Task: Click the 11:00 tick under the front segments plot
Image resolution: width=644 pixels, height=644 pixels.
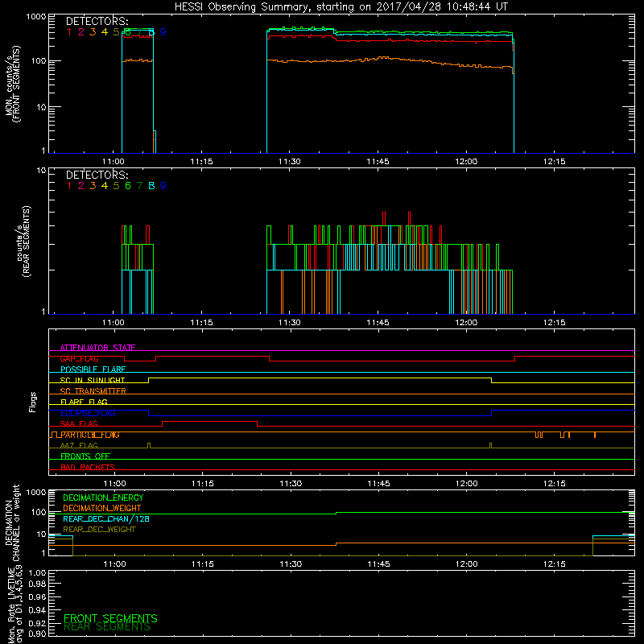Action: (113, 162)
